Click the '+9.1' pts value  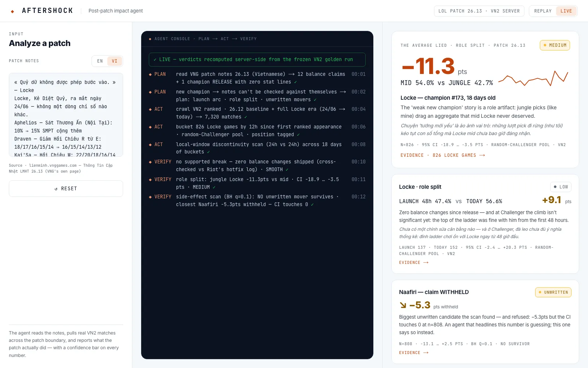[x=552, y=200]
